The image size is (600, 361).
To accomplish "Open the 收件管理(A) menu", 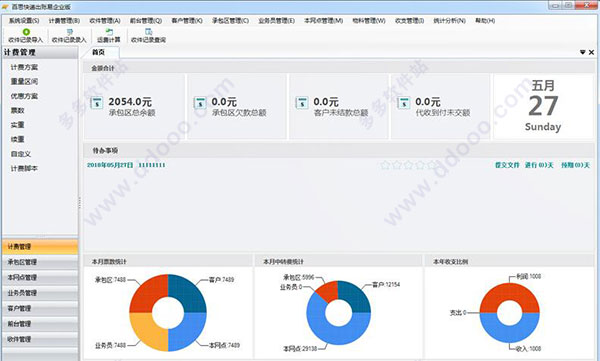I will click(105, 21).
